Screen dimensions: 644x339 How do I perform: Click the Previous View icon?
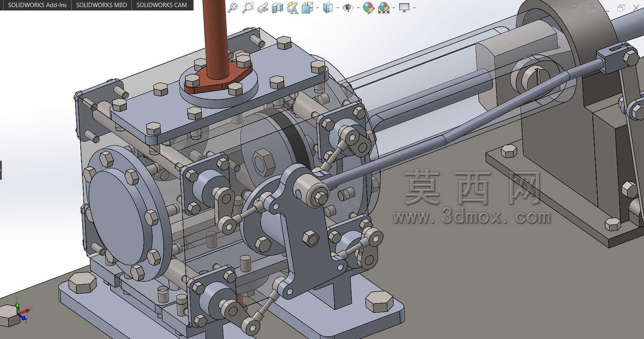[x=263, y=7]
